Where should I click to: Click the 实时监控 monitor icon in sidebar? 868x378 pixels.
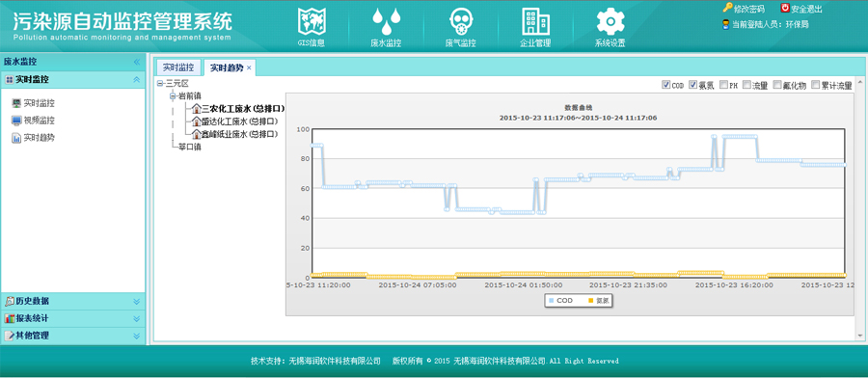(x=16, y=103)
